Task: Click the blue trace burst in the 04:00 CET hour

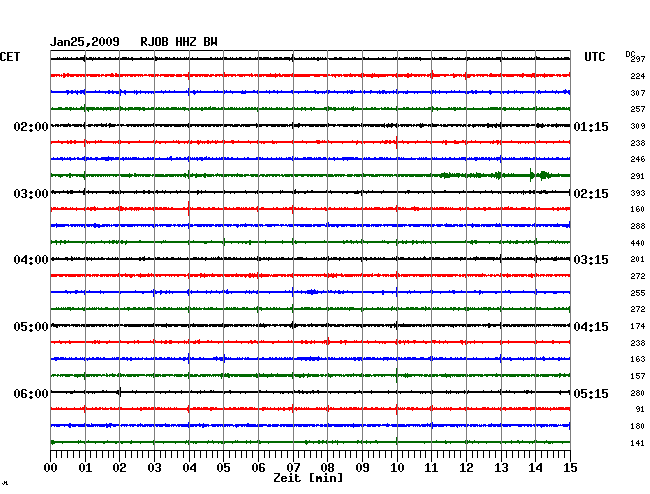Action: [312, 292]
